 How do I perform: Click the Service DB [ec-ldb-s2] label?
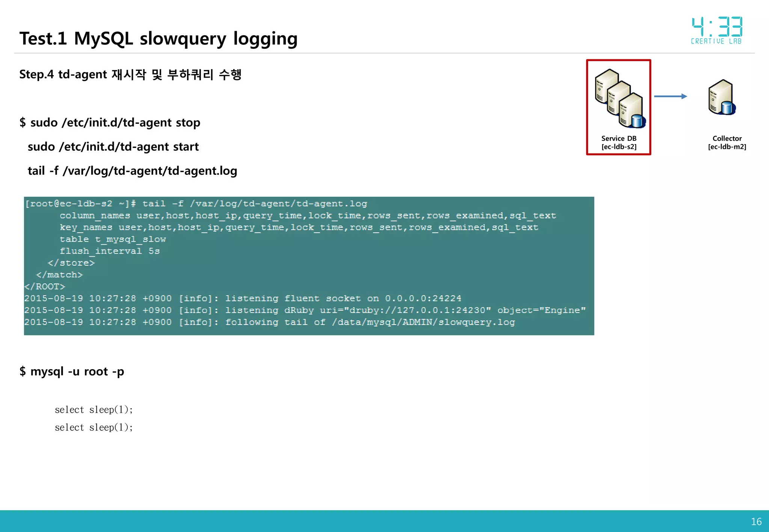619,143
